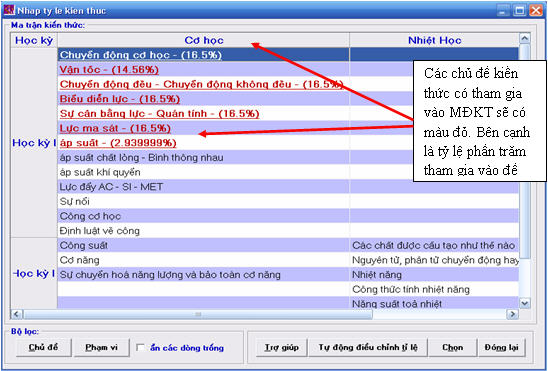Enable the ẩn các dòng trống checkbox
548x371 pixels.
[140, 348]
